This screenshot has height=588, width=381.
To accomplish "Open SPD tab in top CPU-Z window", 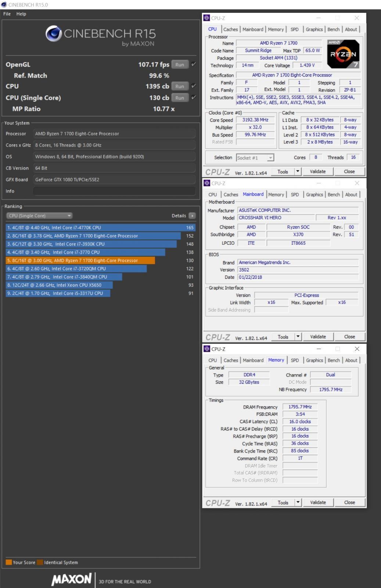I will point(295,29).
